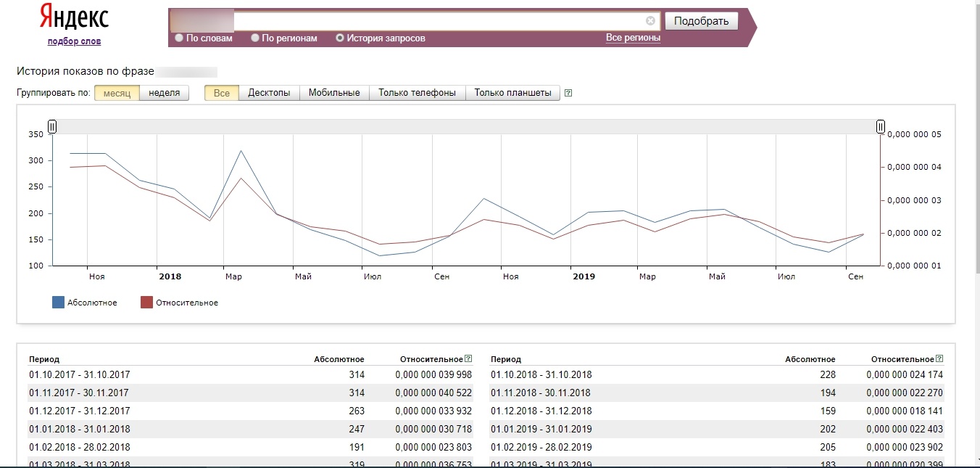Click left range handle on chart
This screenshot has width=980, height=468.
pos(52,127)
